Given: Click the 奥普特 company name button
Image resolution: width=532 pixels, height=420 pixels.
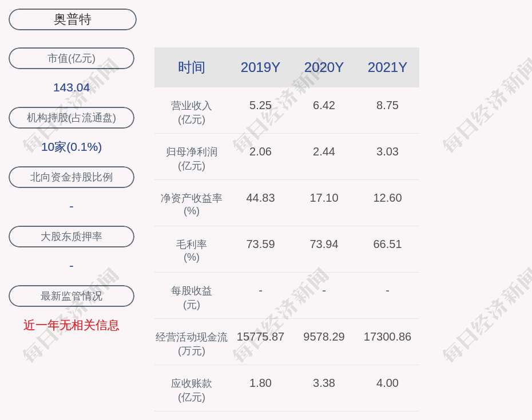Looking at the screenshot, I should [x=73, y=19].
